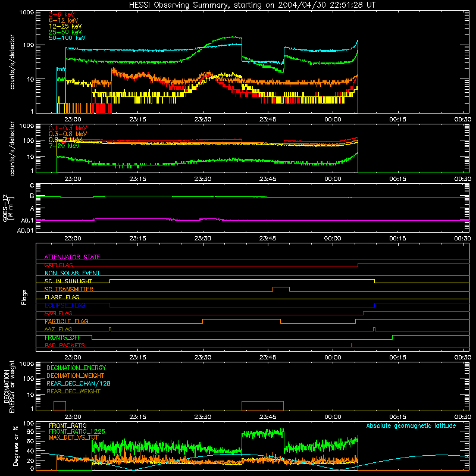This screenshot has width=476, height=476.
Task: Click the 7-20 MeV legend label
Action: pyautogui.click(x=64, y=146)
